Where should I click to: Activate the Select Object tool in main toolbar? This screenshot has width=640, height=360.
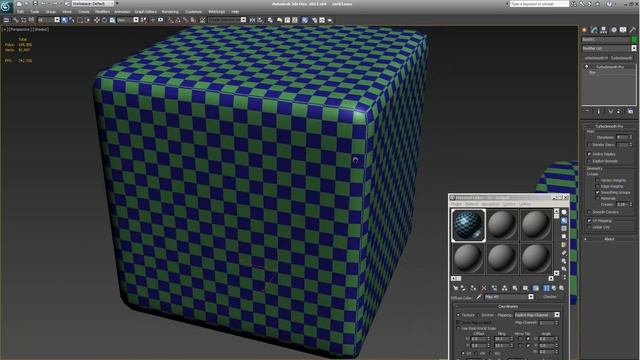tap(64, 20)
